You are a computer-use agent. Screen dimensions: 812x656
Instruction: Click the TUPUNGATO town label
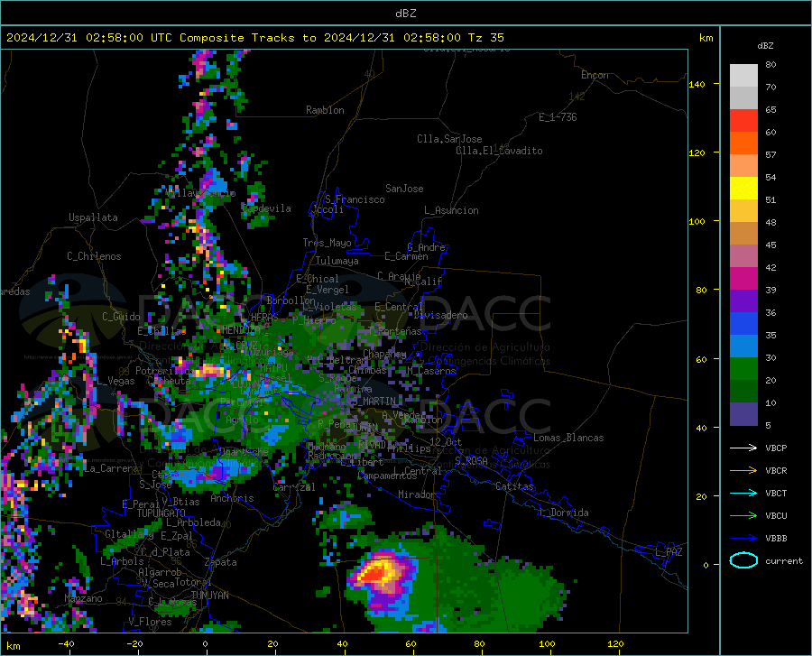pos(161,513)
